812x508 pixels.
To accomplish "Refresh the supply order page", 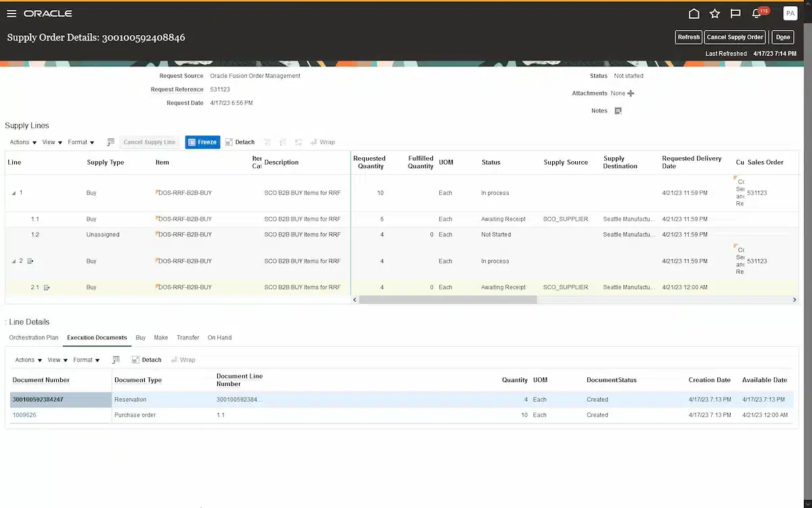I will pos(689,37).
